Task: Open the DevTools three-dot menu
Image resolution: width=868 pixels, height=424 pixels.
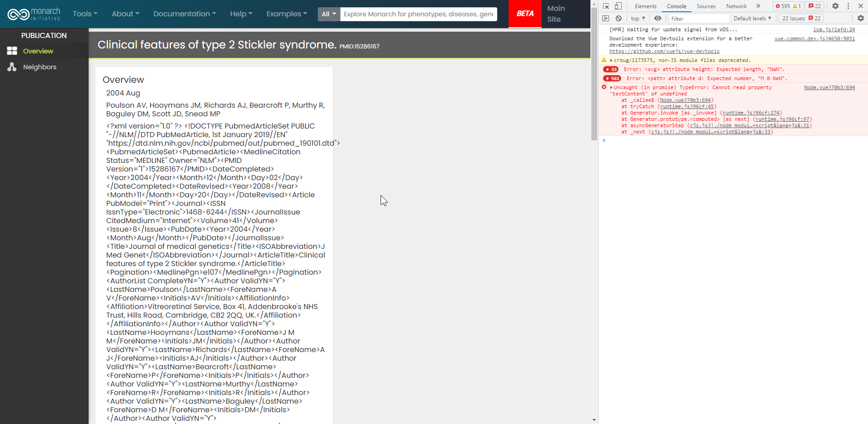Action: pyautogui.click(x=848, y=6)
